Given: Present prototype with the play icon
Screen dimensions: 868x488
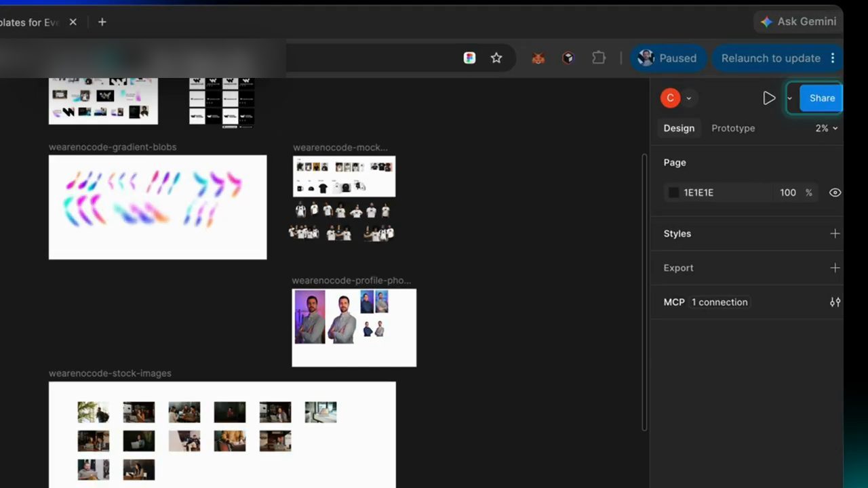Looking at the screenshot, I should (x=769, y=98).
